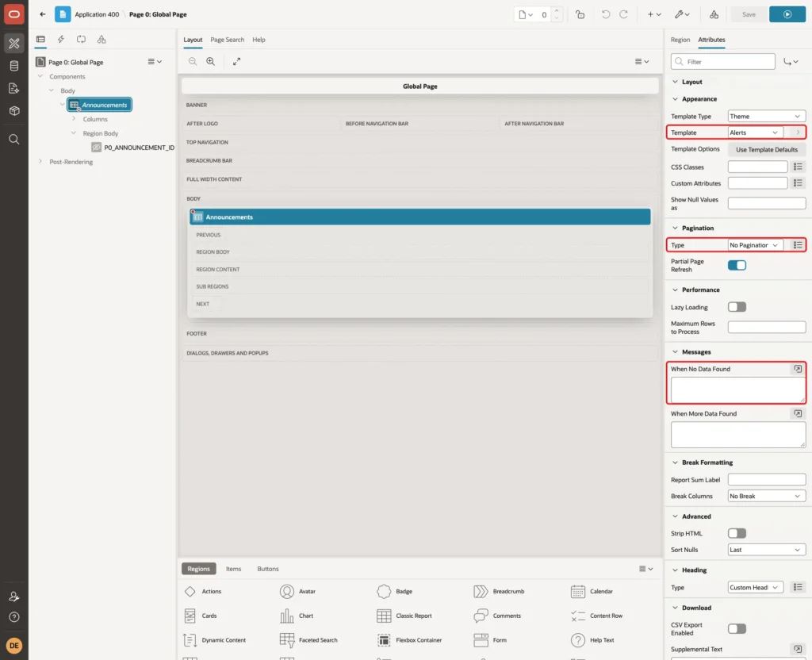
Task: Switch to the Region property tab
Action: (680, 40)
